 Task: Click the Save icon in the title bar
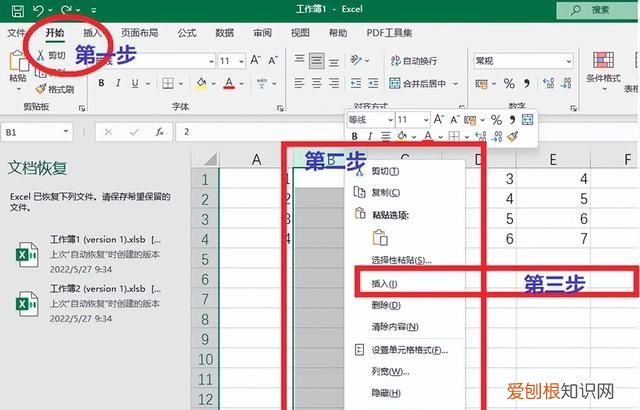pyautogui.click(x=18, y=11)
